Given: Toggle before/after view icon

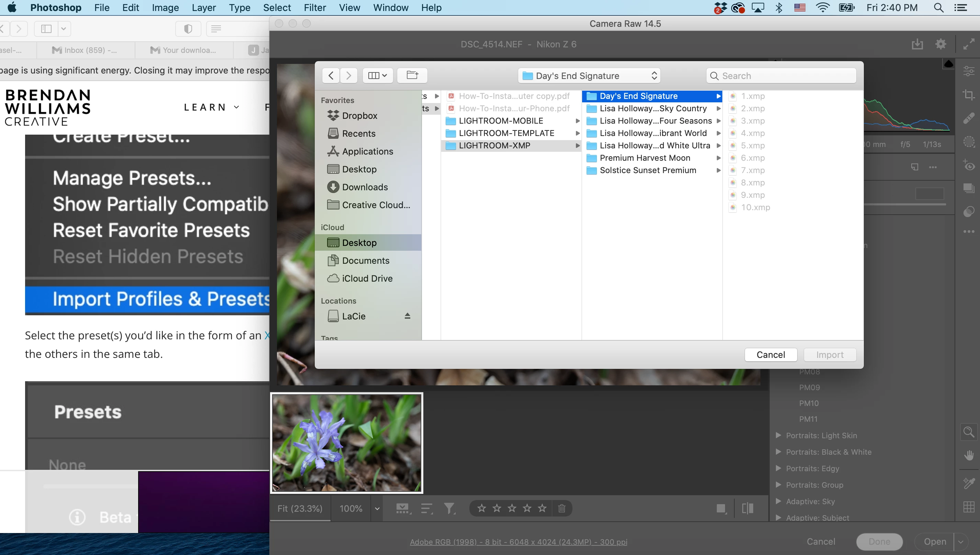Looking at the screenshot, I should pyautogui.click(x=747, y=508).
